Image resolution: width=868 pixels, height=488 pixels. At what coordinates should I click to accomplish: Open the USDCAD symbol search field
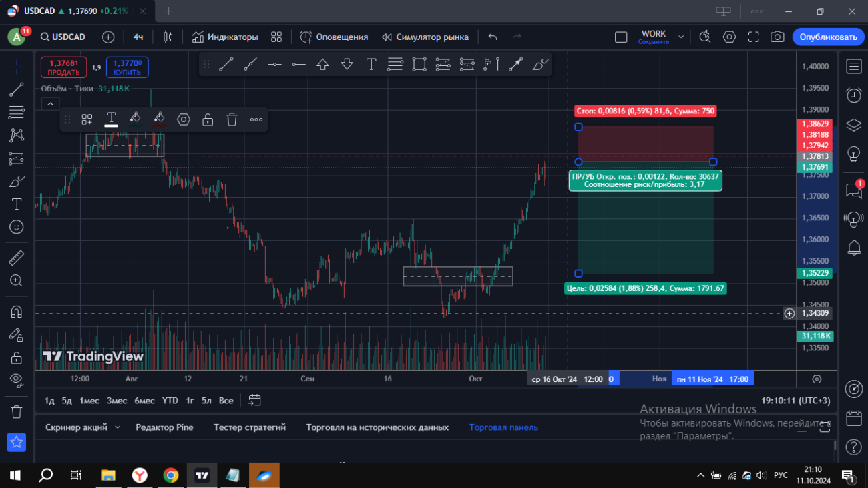click(63, 37)
